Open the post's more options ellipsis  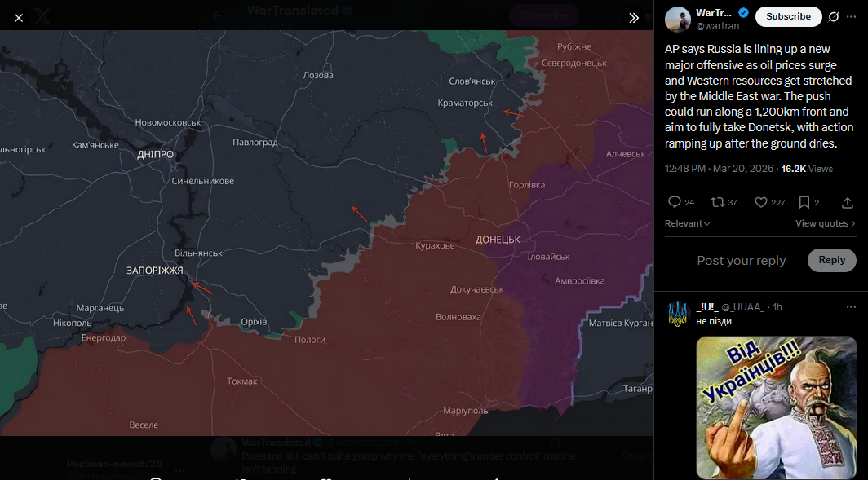click(x=851, y=16)
